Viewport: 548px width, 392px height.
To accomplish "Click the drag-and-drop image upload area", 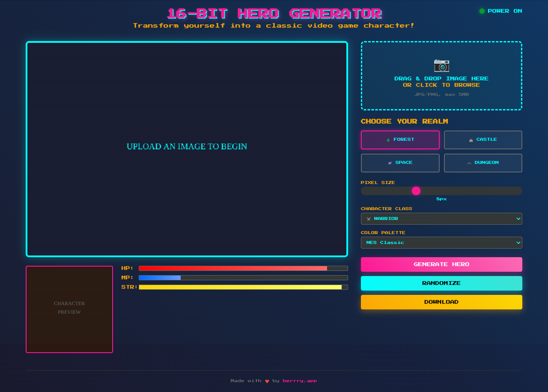I will (441, 76).
